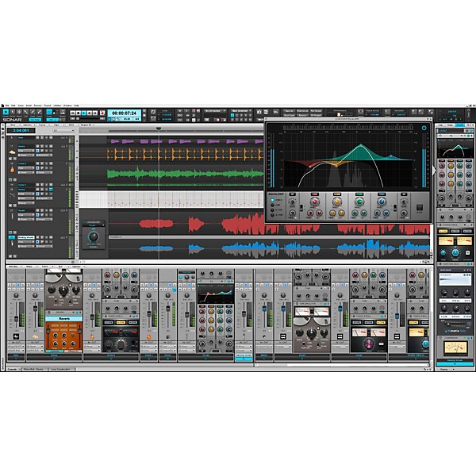Arm the Guitar 2 track for recording
476x476 pixels.
pos(47,163)
